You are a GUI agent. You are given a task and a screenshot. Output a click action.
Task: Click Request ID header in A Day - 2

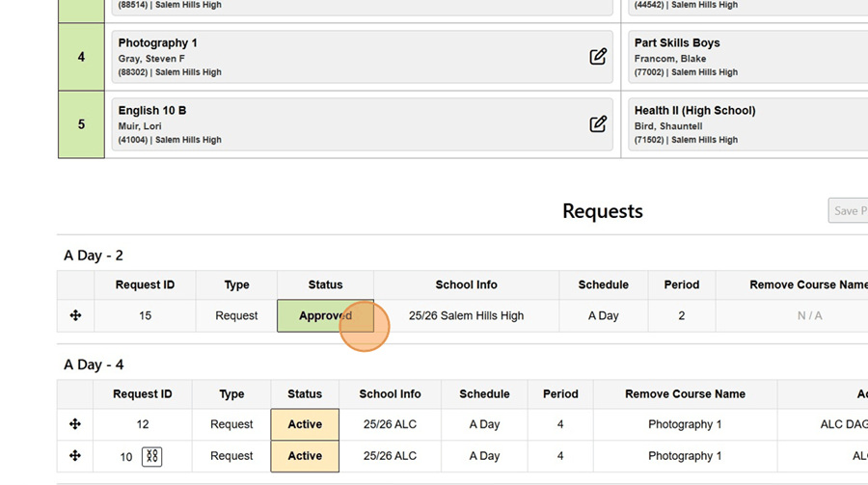tap(145, 284)
